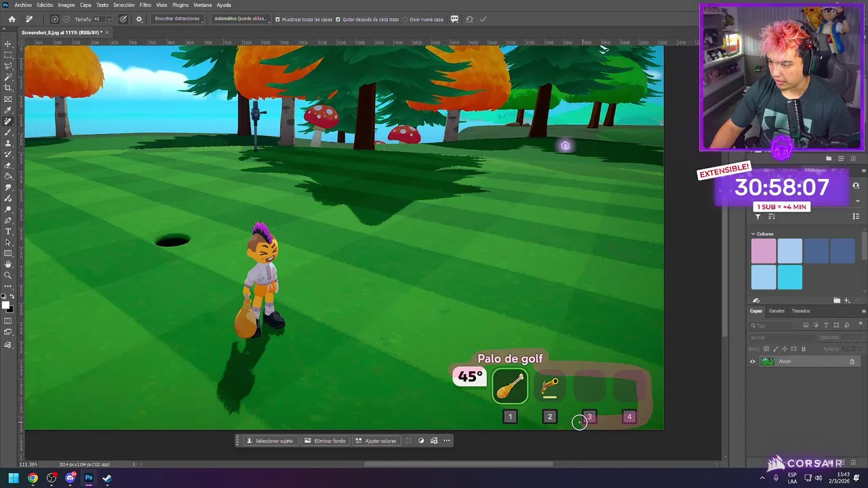Select the Remove healing tool
This screenshot has height=488, width=868.
(8, 121)
